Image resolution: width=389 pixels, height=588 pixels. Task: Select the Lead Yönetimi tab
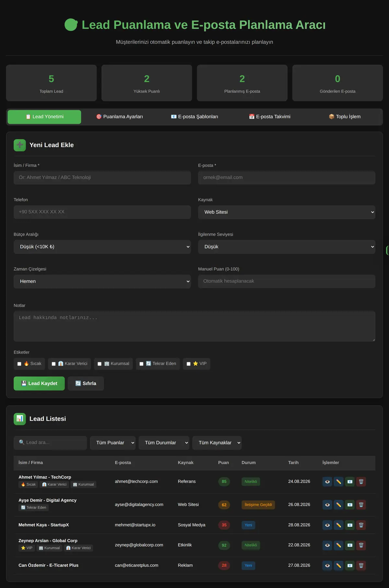click(x=44, y=117)
